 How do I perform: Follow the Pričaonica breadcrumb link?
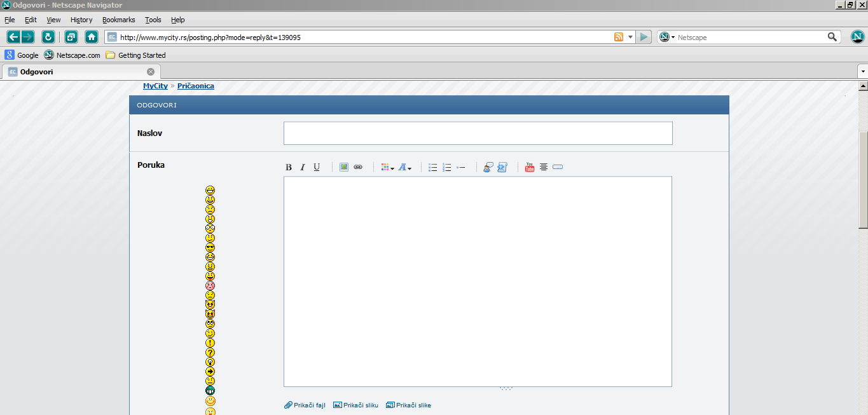(x=196, y=86)
